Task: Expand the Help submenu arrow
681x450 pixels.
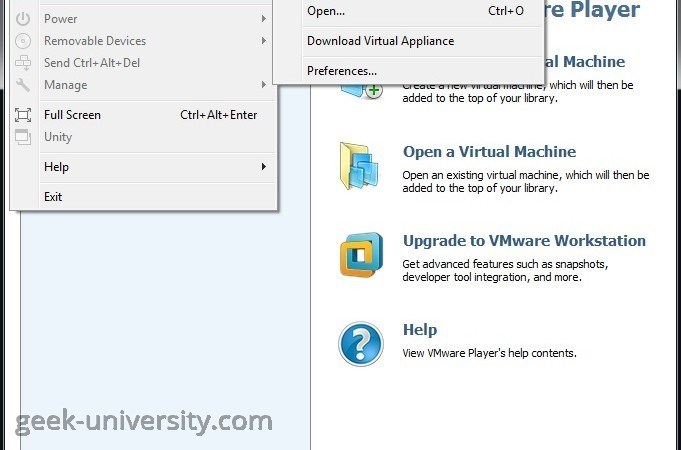Action: 264,166
